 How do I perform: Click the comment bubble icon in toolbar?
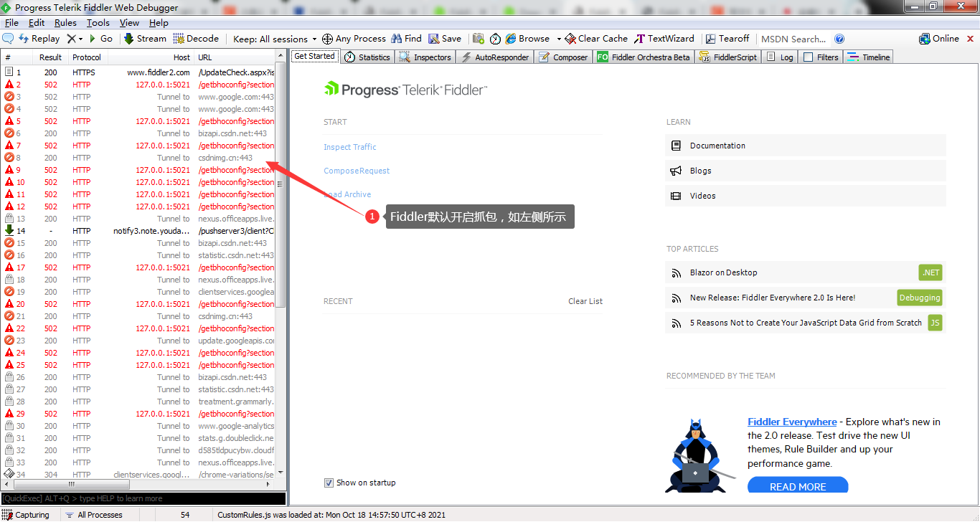(x=9, y=39)
